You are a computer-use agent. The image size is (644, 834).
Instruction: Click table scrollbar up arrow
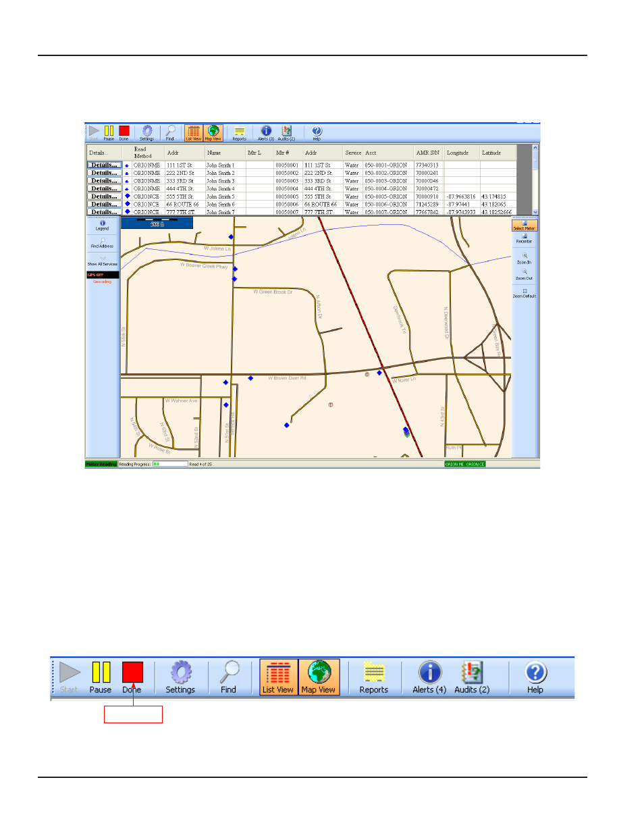[535, 148]
